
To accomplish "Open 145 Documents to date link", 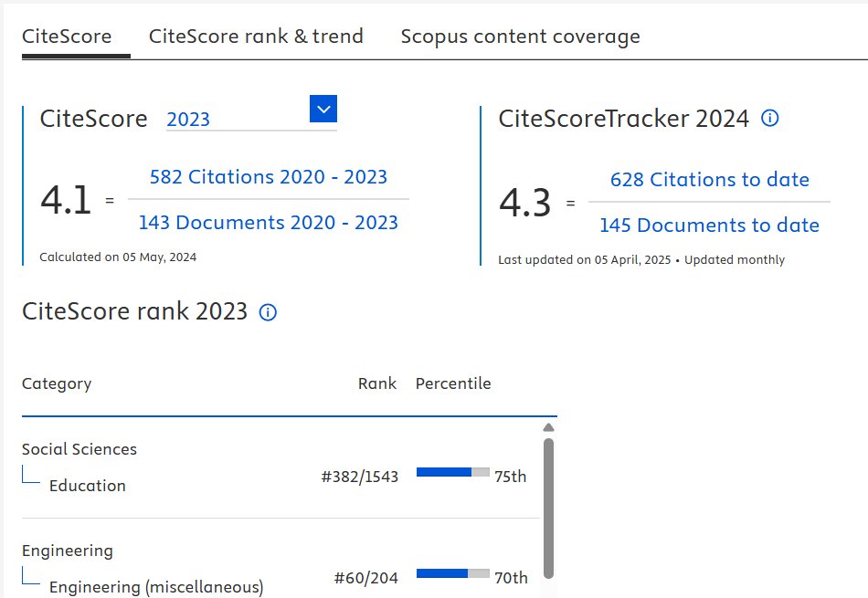I will (x=710, y=226).
